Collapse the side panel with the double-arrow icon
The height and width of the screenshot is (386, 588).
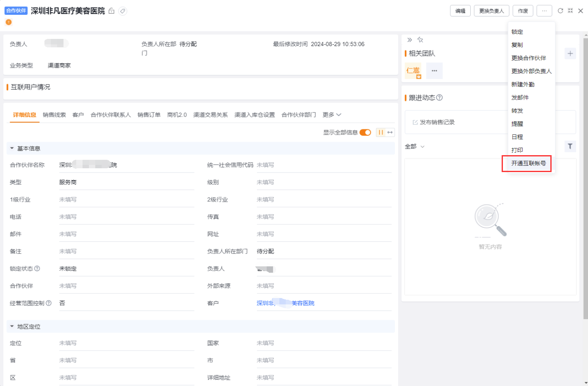[409, 40]
